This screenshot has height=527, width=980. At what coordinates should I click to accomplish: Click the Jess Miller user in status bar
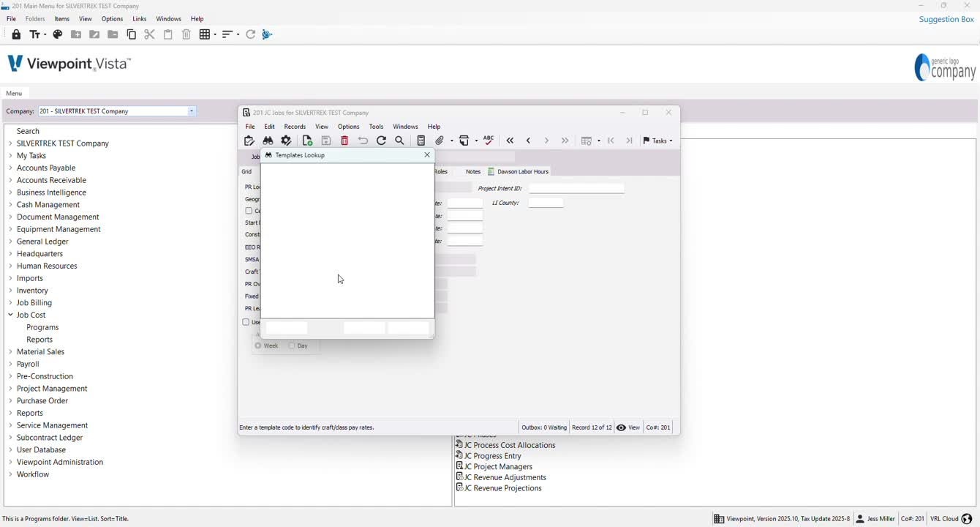875,519
